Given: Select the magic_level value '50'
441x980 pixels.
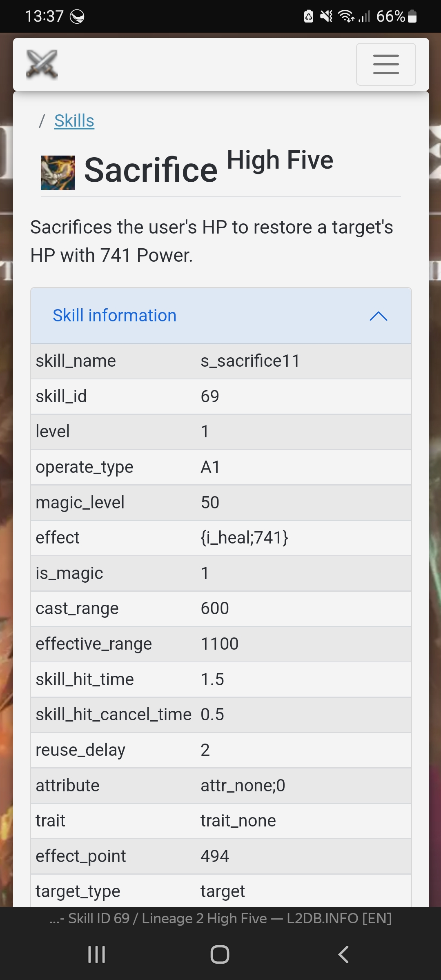Looking at the screenshot, I should click(210, 503).
